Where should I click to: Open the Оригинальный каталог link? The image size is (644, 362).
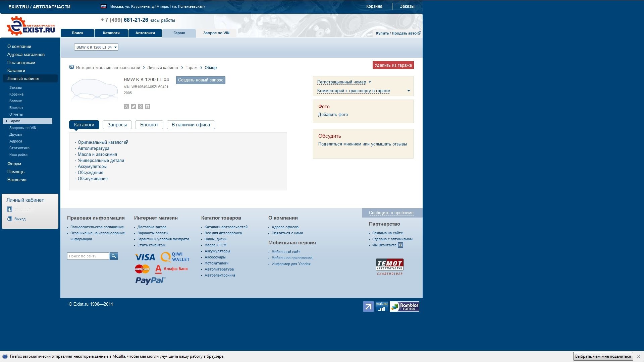[x=100, y=142]
